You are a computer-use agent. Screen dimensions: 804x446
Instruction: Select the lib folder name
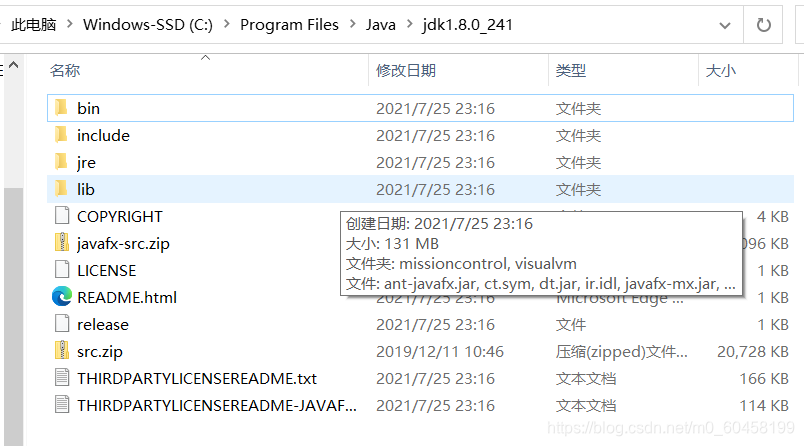86,189
